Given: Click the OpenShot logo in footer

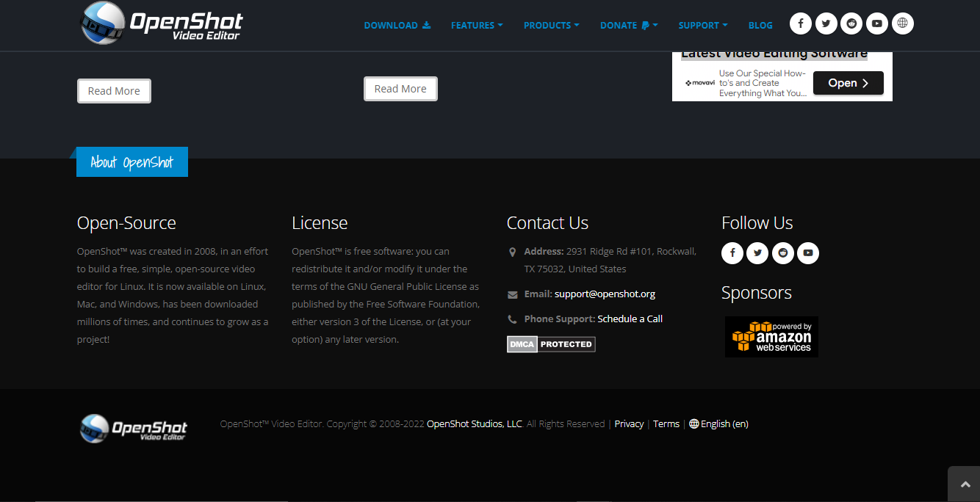Looking at the screenshot, I should (x=133, y=428).
